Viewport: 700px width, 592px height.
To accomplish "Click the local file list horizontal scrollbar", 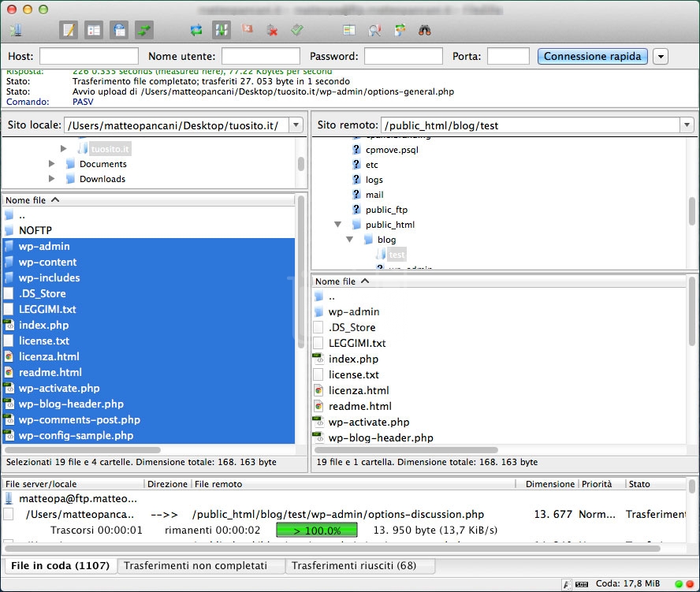I will point(83,450).
